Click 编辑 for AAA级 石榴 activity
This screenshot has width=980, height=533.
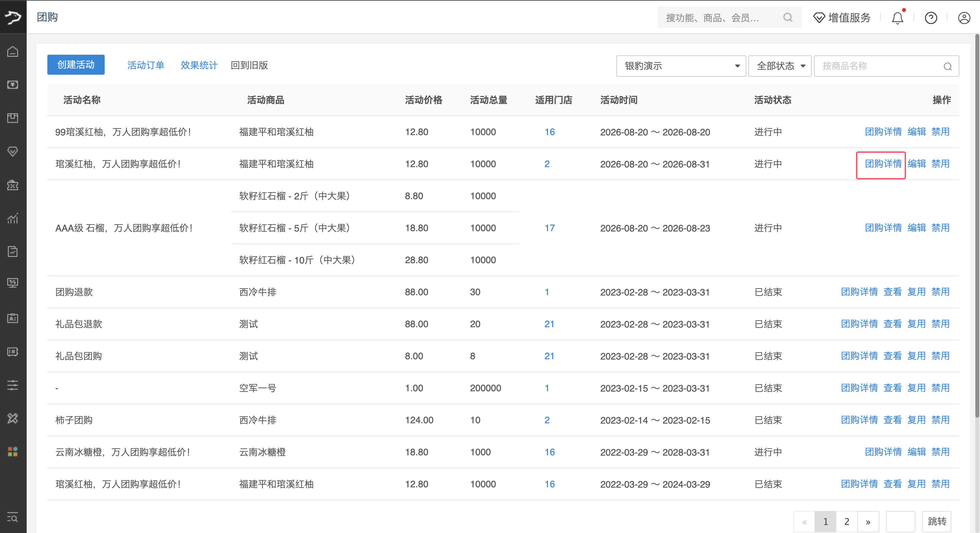(x=917, y=228)
